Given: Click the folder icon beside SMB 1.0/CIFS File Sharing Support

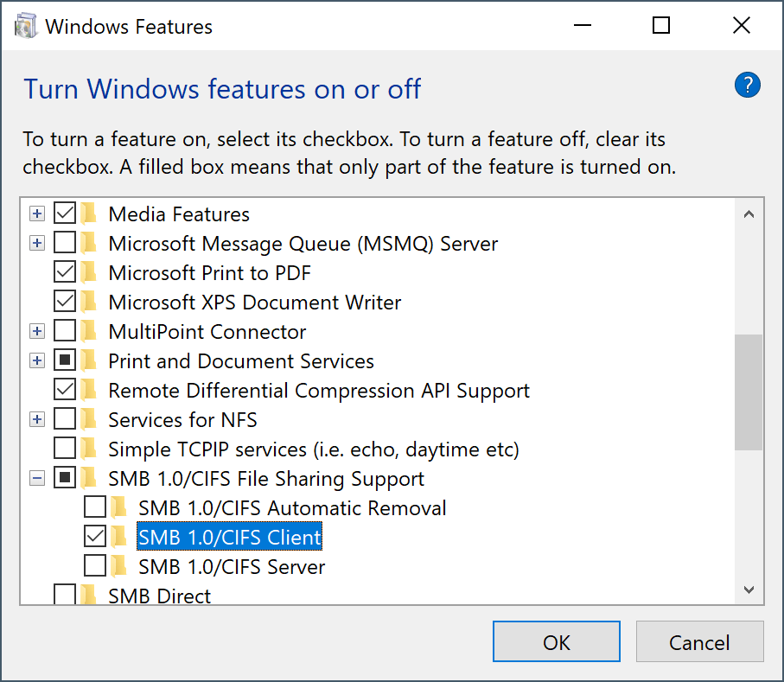Looking at the screenshot, I should (x=89, y=478).
